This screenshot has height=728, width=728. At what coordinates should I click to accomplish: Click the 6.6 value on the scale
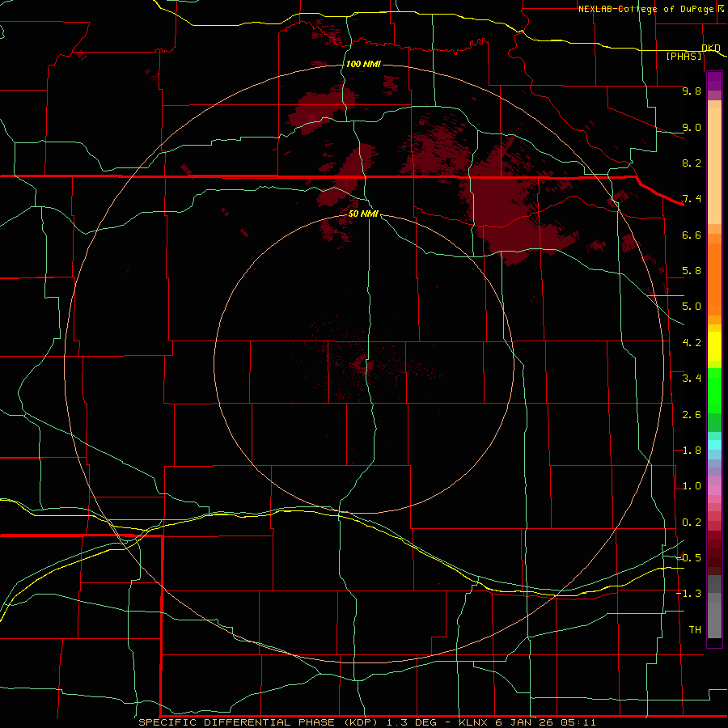[692, 235]
